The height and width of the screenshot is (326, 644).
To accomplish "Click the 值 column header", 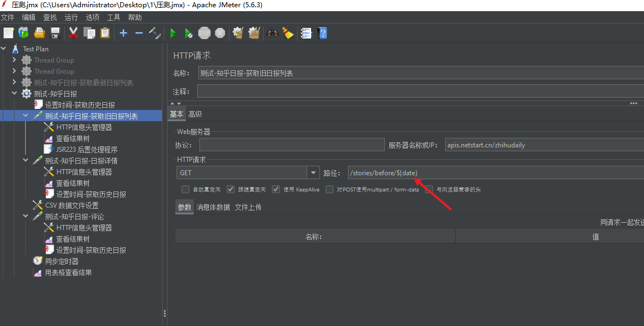I will [x=550, y=237].
